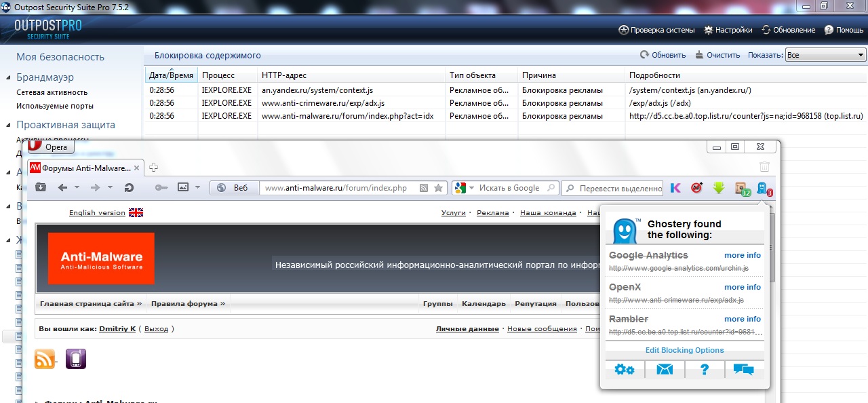Screen dimensions: 868x403
Task: Click the green download arrow extension
Action: pos(719,188)
